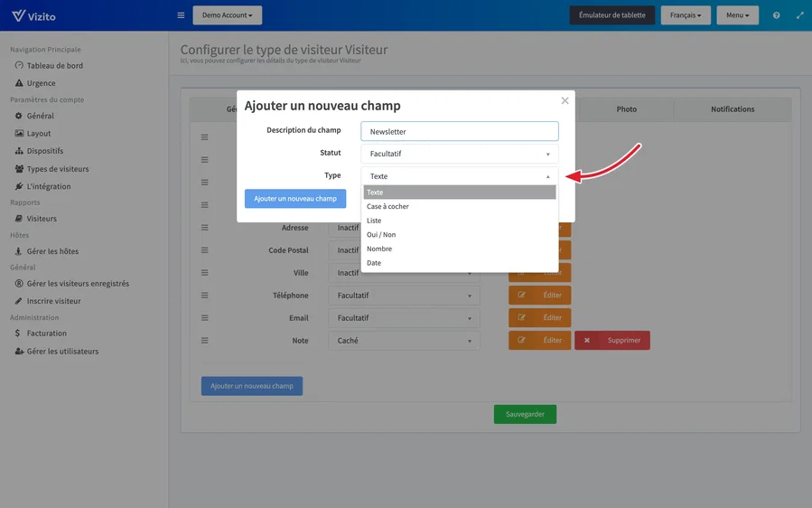Select Liste option in Type list

[x=460, y=221]
